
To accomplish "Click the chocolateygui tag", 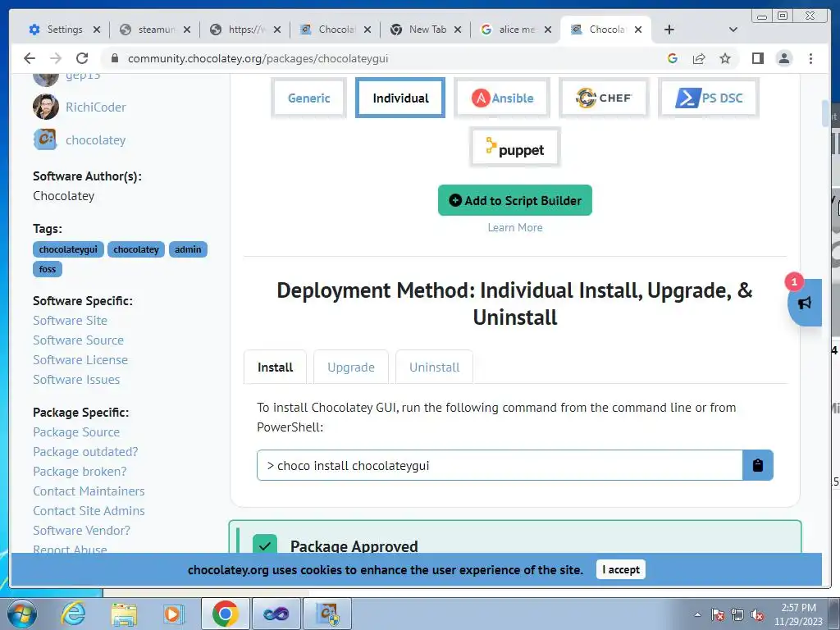I will [x=68, y=249].
